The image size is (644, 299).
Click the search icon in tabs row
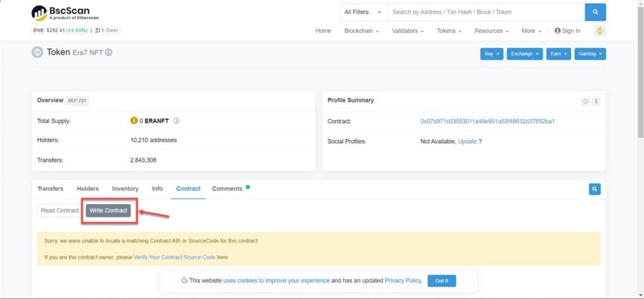[x=594, y=189]
